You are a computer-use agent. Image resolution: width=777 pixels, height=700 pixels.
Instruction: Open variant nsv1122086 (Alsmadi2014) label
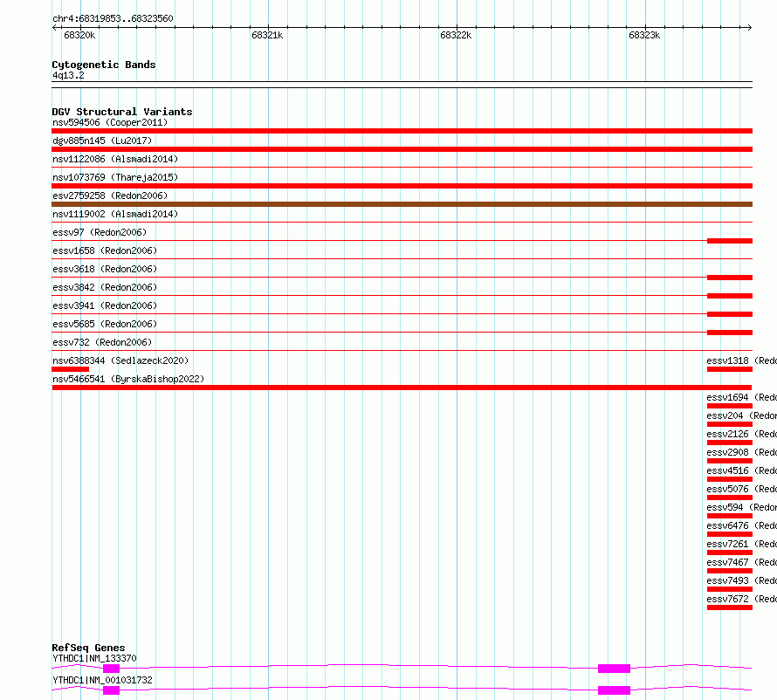click(115, 159)
